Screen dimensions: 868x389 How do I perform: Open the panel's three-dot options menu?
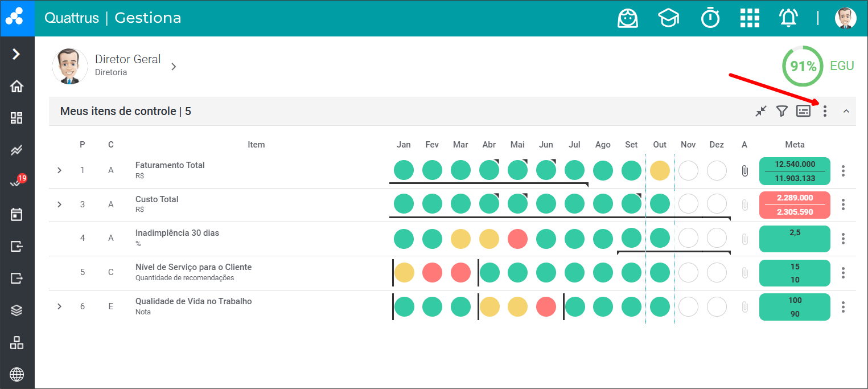[x=825, y=111]
